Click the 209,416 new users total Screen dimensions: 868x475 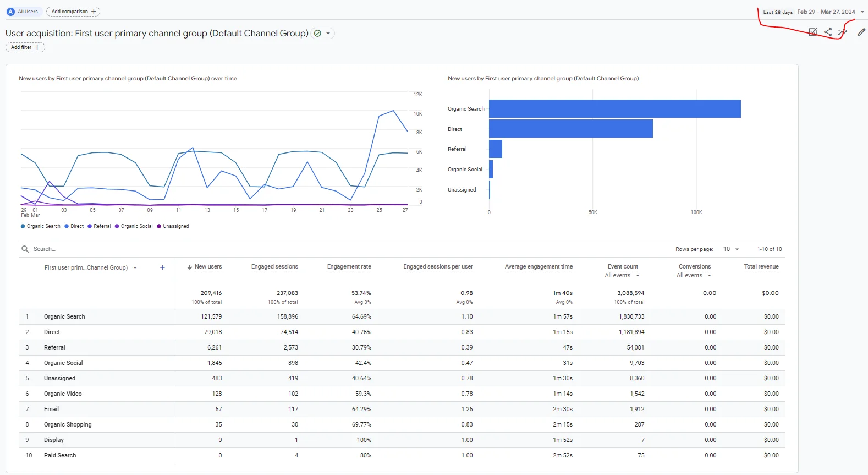211,293
